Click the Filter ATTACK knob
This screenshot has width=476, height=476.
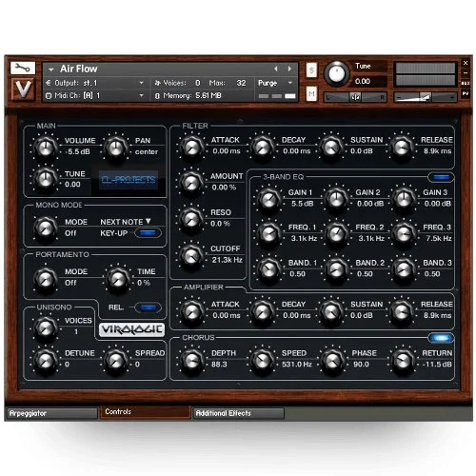coord(191,147)
